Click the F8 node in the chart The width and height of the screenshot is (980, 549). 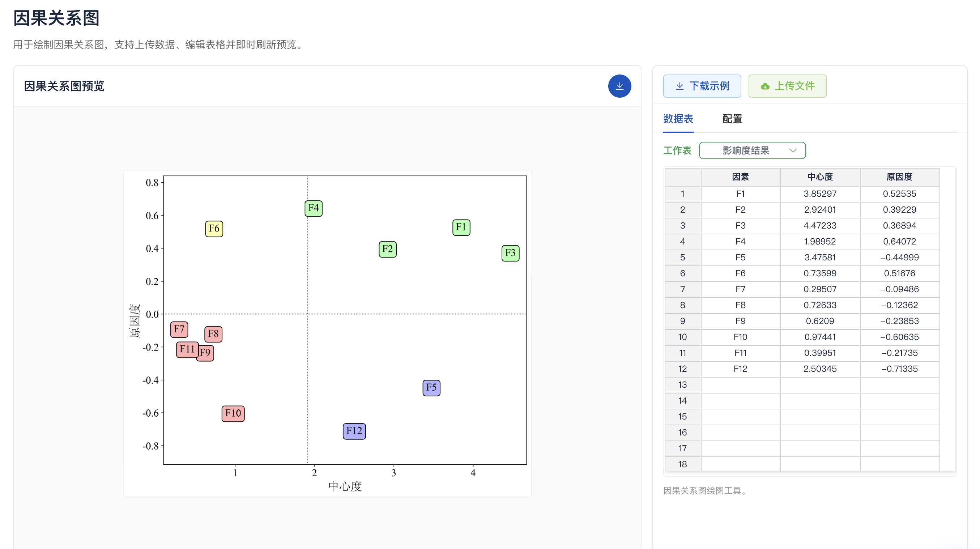213,334
